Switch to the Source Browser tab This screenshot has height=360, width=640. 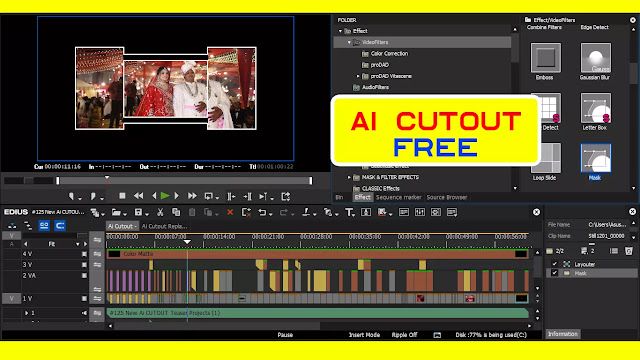(x=447, y=197)
